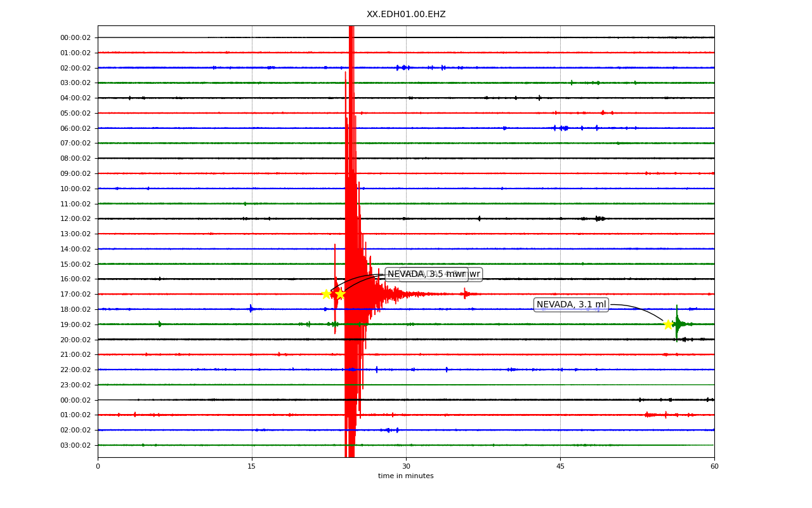812x508 pixels.
Task: Select the 19:00:02 row label
Action: (75, 324)
